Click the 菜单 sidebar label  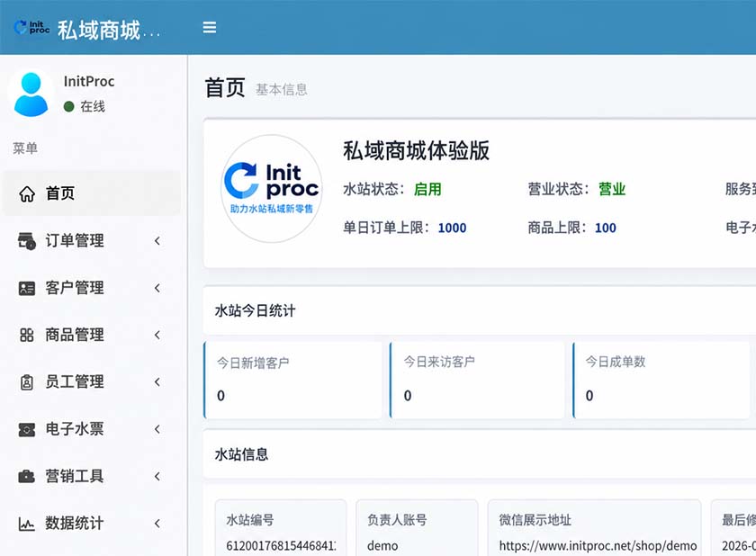(x=25, y=148)
